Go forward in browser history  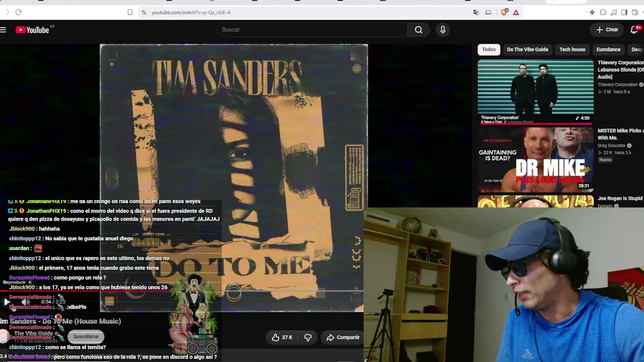7,12
